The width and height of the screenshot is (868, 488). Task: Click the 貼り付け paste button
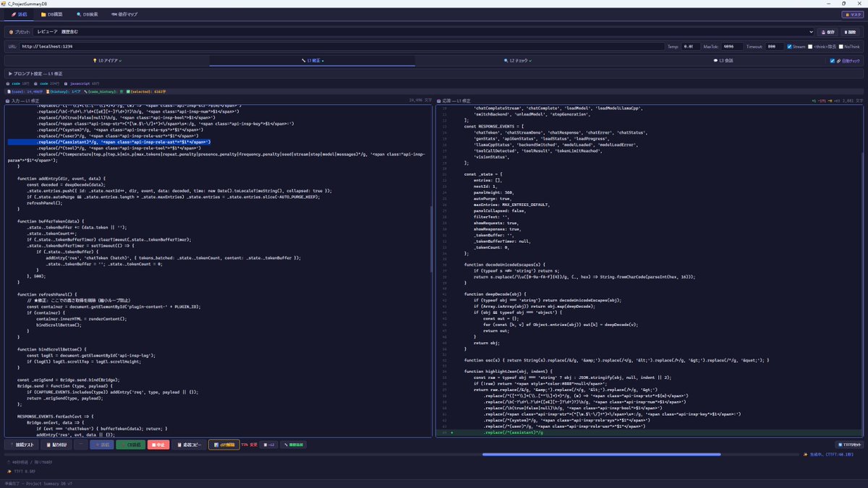(x=54, y=445)
